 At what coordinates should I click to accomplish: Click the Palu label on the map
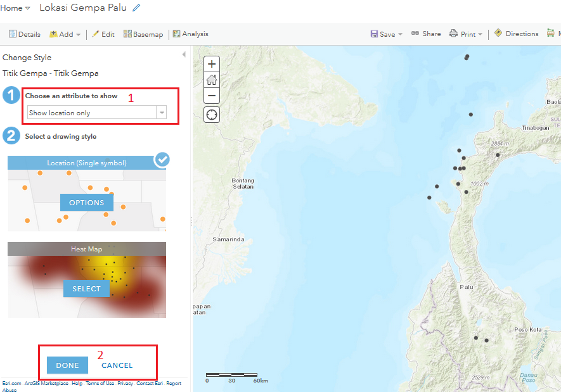[x=466, y=287]
